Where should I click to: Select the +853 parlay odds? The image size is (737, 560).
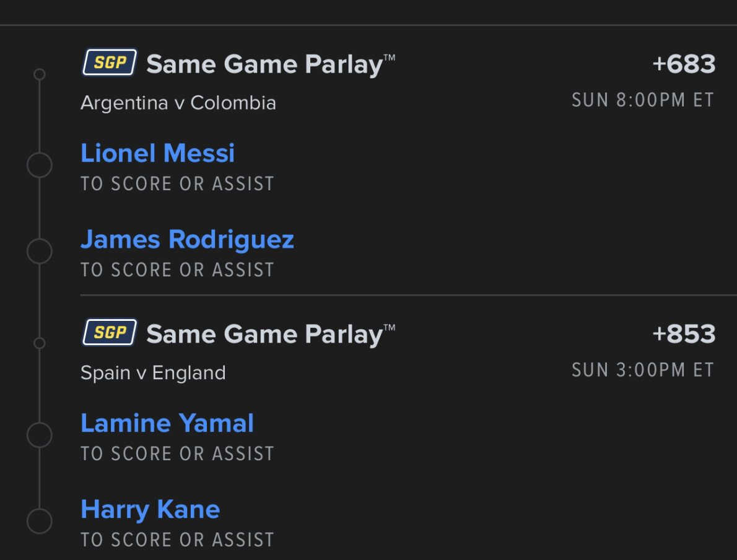pyautogui.click(x=684, y=335)
